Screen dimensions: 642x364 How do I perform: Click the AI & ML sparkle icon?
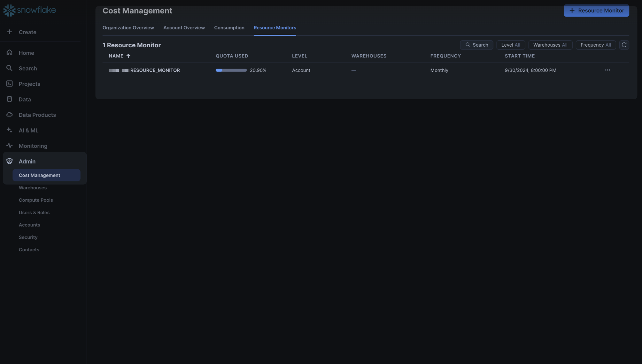tap(9, 130)
